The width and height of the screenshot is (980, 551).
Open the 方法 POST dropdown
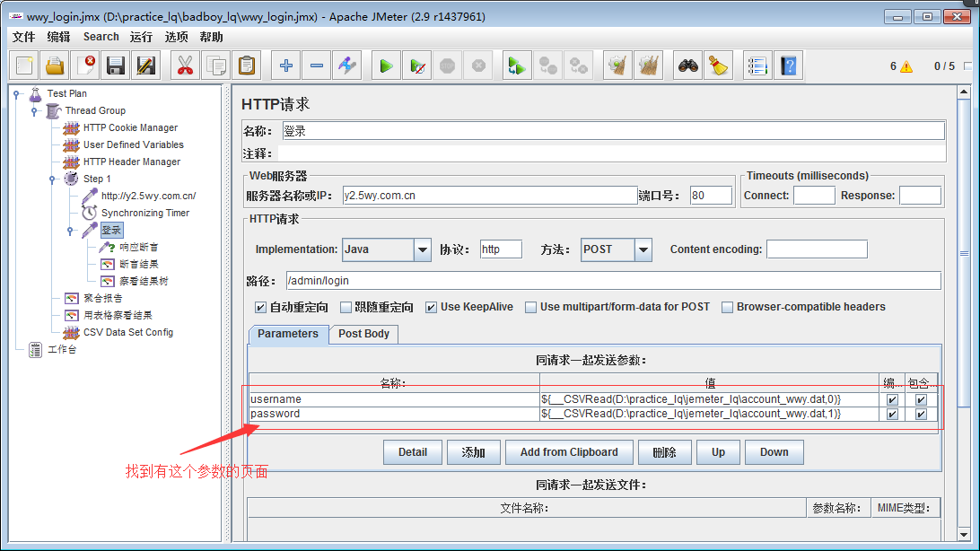tap(643, 249)
